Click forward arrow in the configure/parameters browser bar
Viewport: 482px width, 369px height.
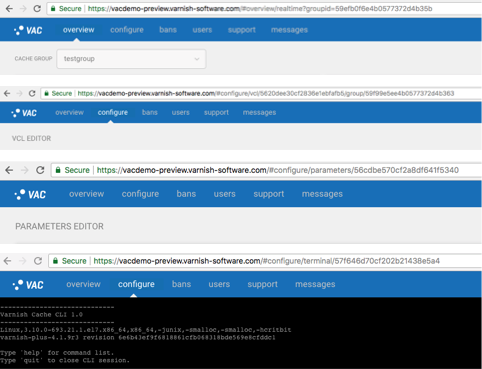(x=25, y=170)
